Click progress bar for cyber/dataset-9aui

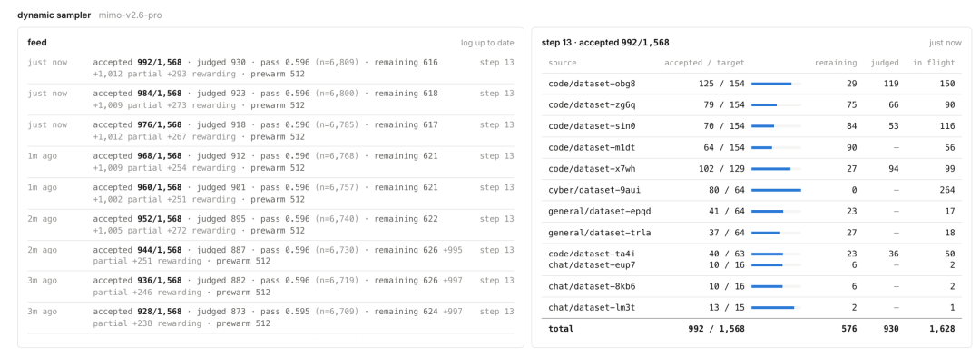[x=776, y=190]
